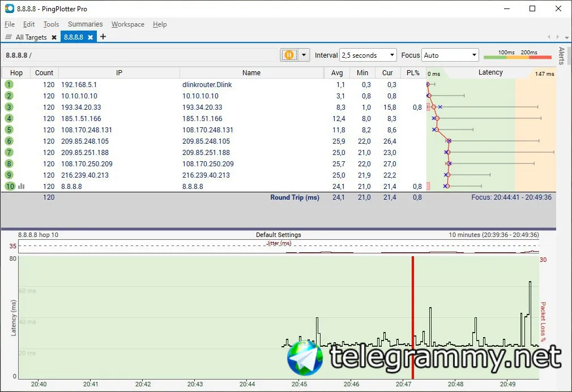The width and height of the screenshot is (572, 392).
Task: Click the IP column header
Action: pos(119,72)
